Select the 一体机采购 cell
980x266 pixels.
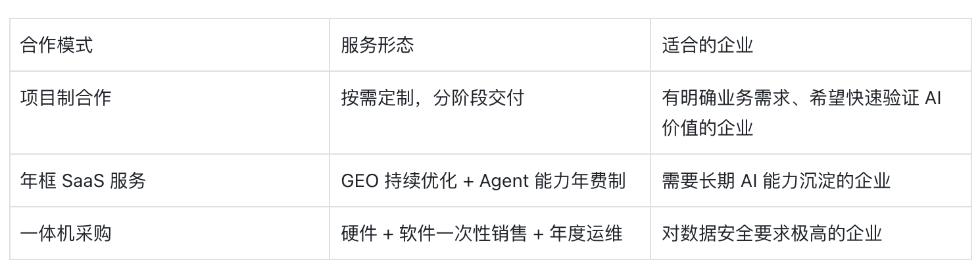pyautogui.click(x=169, y=233)
